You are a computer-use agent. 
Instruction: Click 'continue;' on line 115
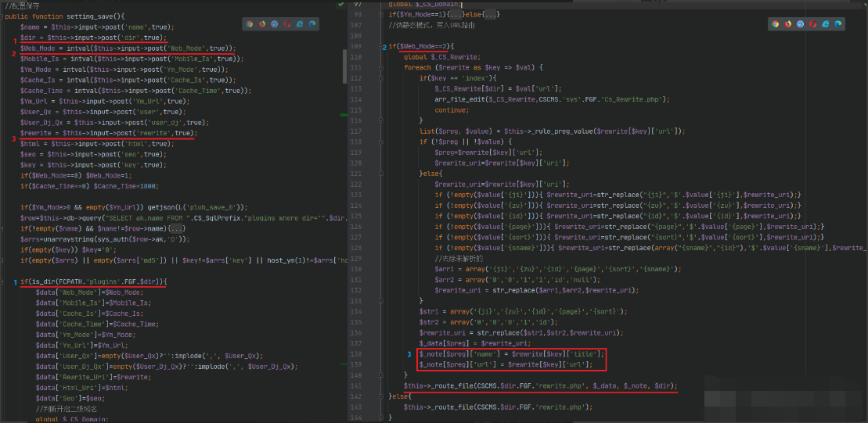tap(452, 110)
